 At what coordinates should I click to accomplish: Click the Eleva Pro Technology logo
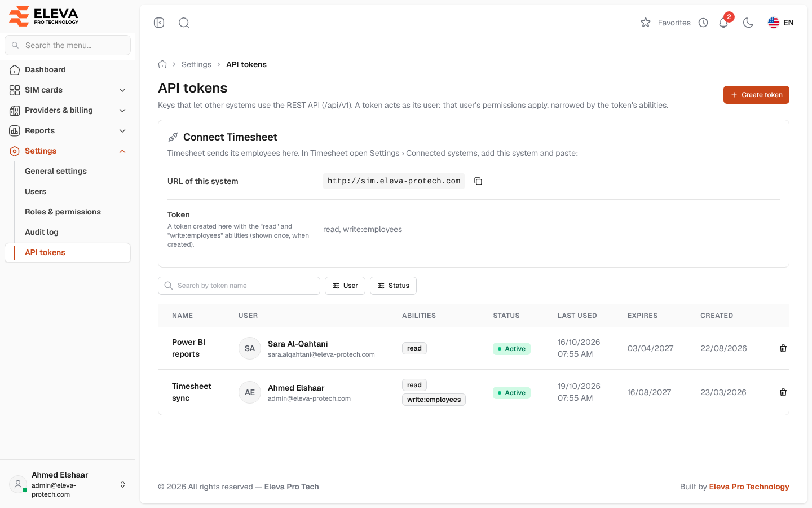coord(44,16)
